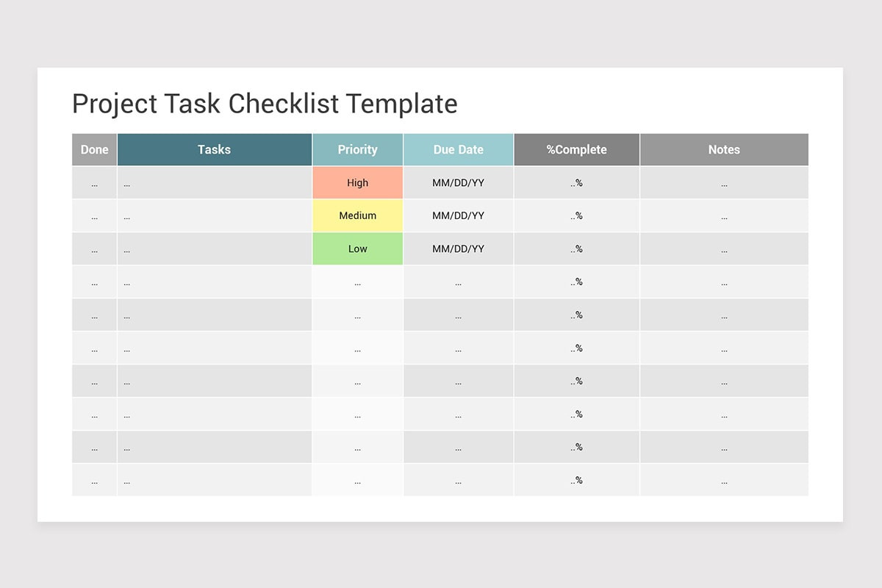This screenshot has height=588, width=882.
Task: Click the Project Task Checklist Template title
Action: 265,104
